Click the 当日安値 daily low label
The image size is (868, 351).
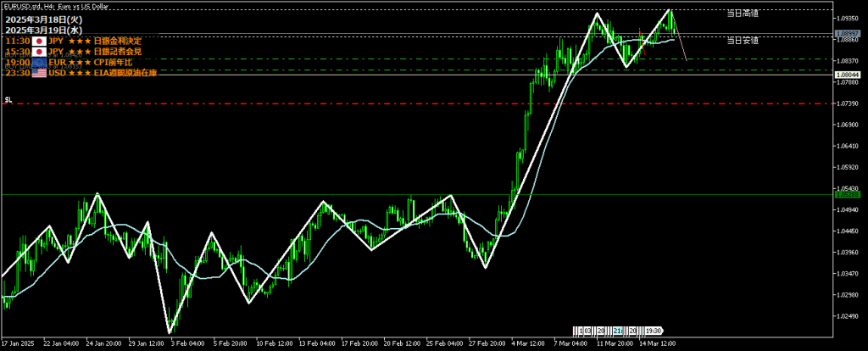pyautogui.click(x=743, y=41)
